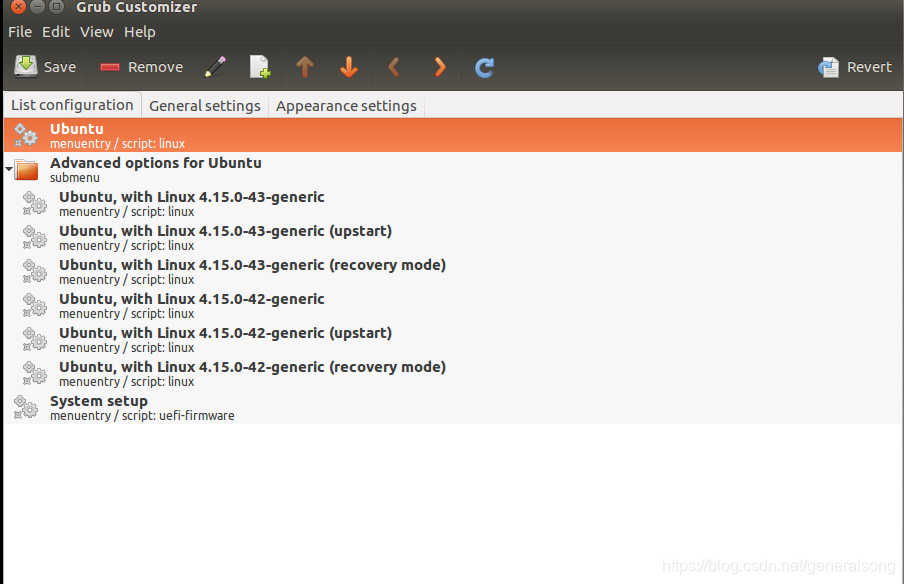Switch to General settings tab
The width and height of the screenshot is (904, 584).
205,106
